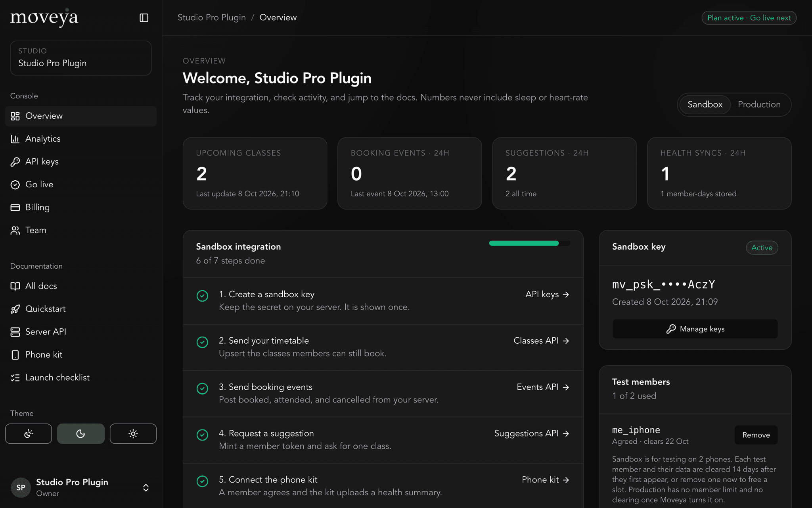The width and height of the screenshot is (812, 508).
Task: Choose the system auto theme button
Action: click(29, 433)
